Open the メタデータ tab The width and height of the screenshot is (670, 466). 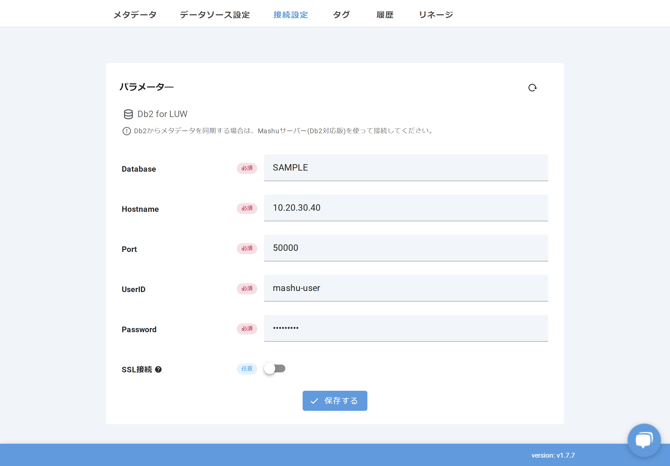134,15
